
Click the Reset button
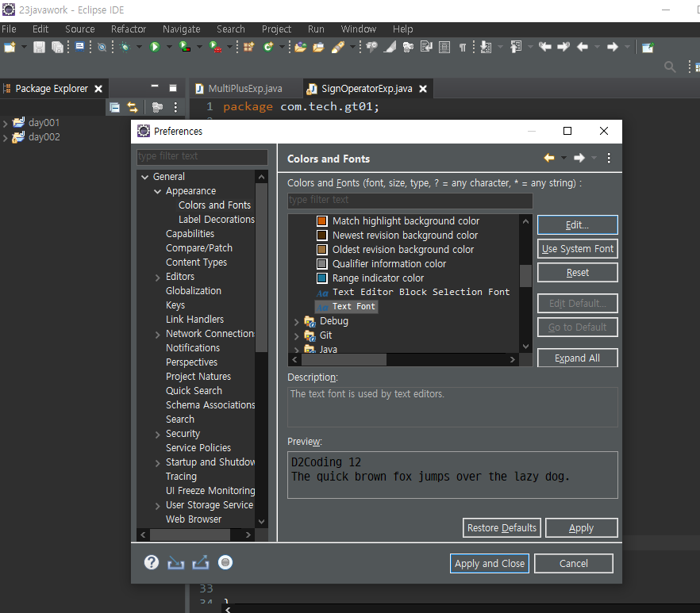[x=577, y=273]
